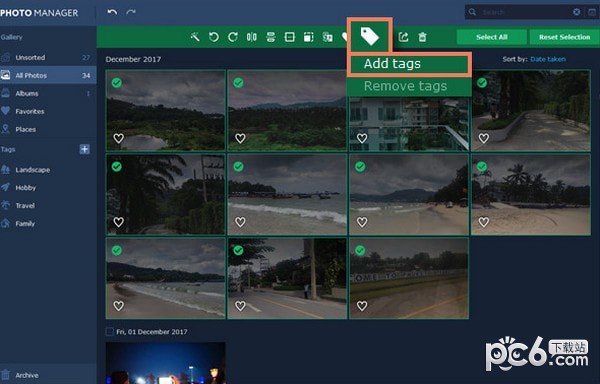Screen dimensions: 600x384
Task: Uncheck the waves and boats photo checkmark
Action: click(238, 166)
